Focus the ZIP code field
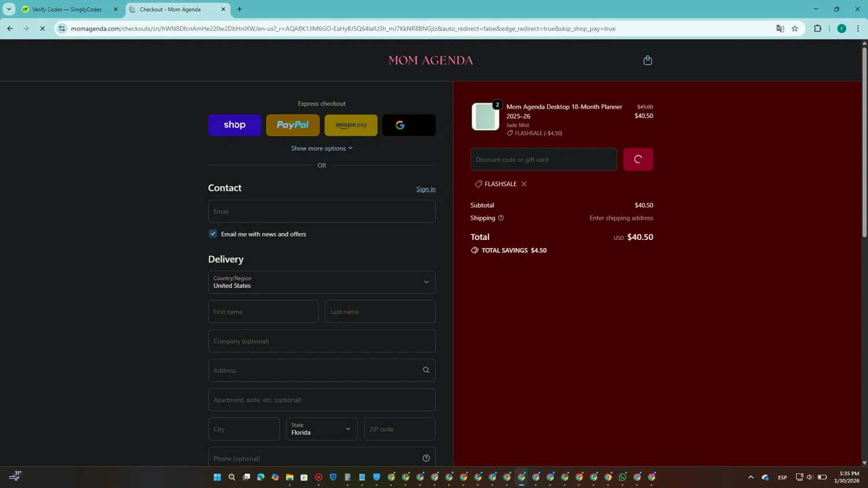Viewport: 868px width, 488px height. (x=399, y=429)
